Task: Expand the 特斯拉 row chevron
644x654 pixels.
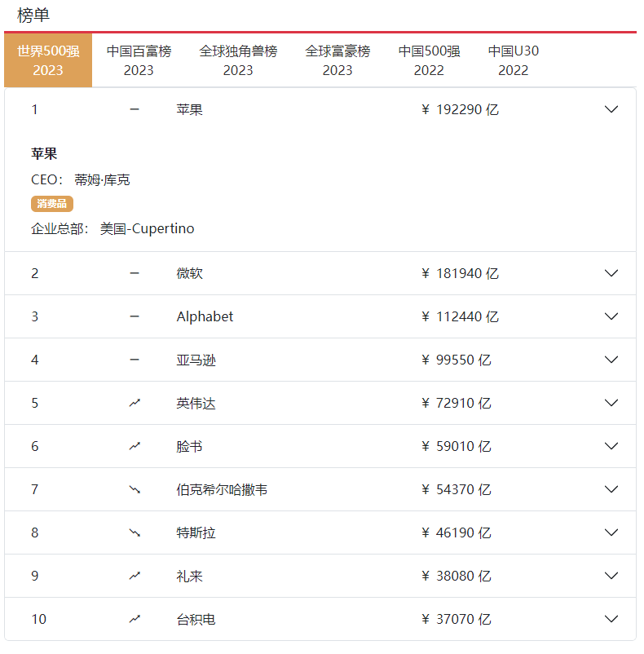Action: 611,532
